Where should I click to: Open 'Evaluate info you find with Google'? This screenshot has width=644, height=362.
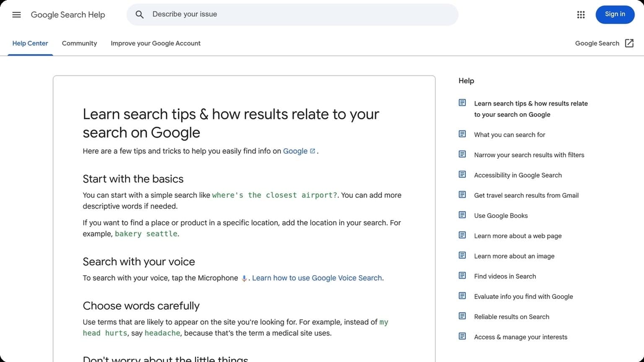click(x=523, y=296)
